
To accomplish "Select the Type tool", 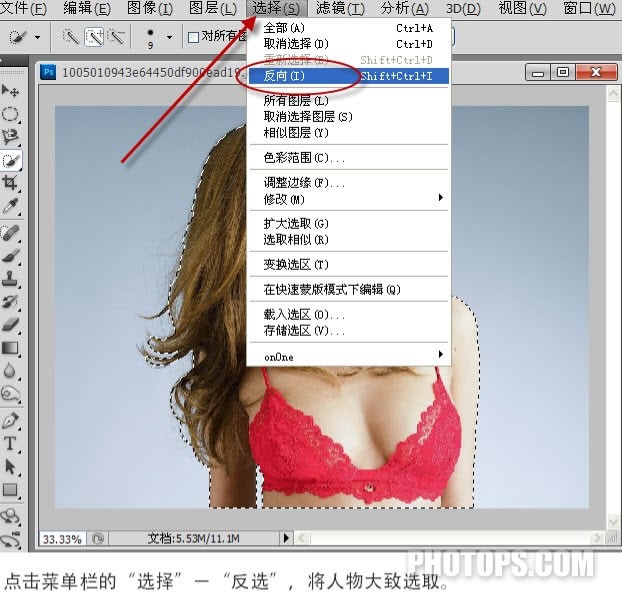I will pos(10,443).
